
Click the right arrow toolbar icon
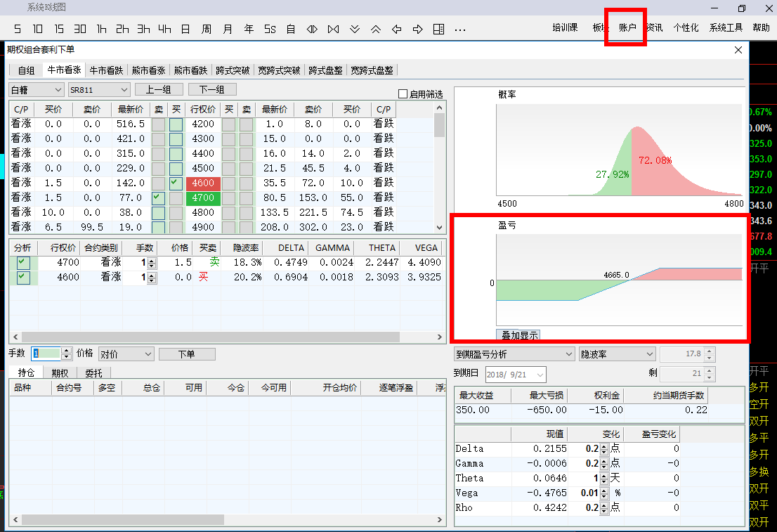coord(418,29)
